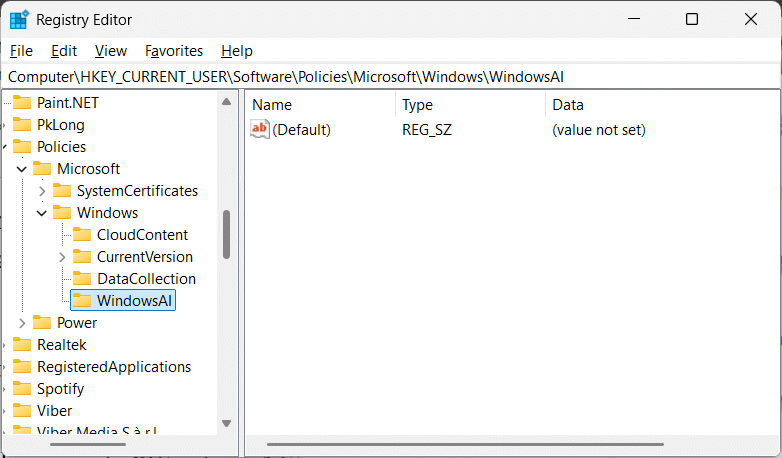Minimize the Registry Editor window
The width and height of the screenshot is (782, 458).
coord(634,19)
